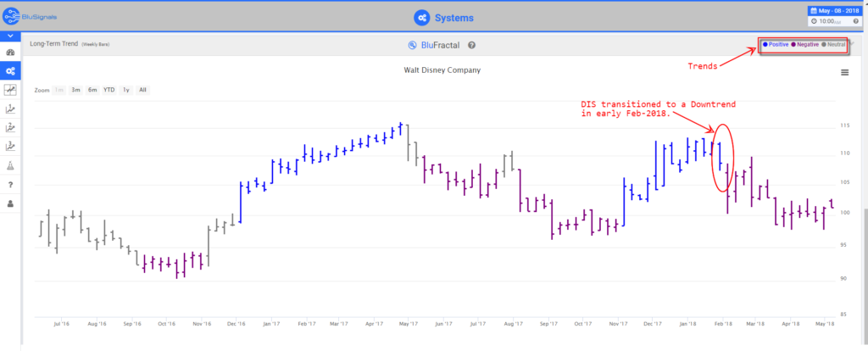
Task: Open BluFractal help question icon
Action: click(x=471, y=46)
